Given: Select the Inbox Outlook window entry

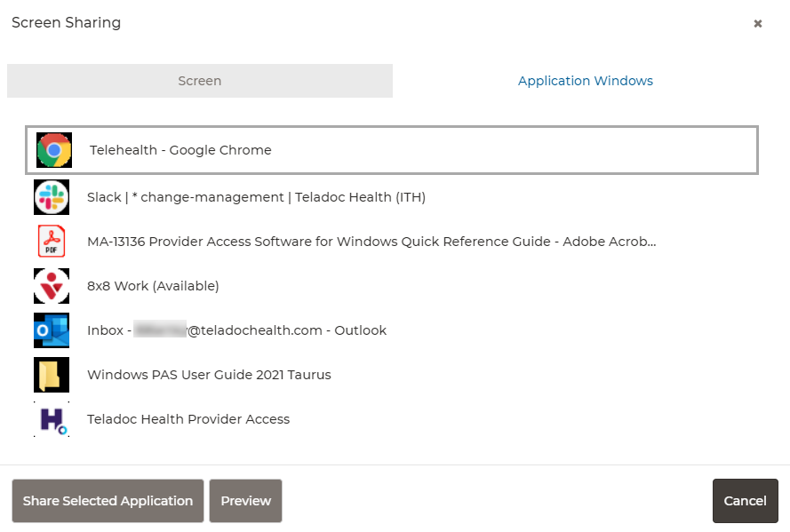Looking at the screenshot, I should (x=236, y=330).
